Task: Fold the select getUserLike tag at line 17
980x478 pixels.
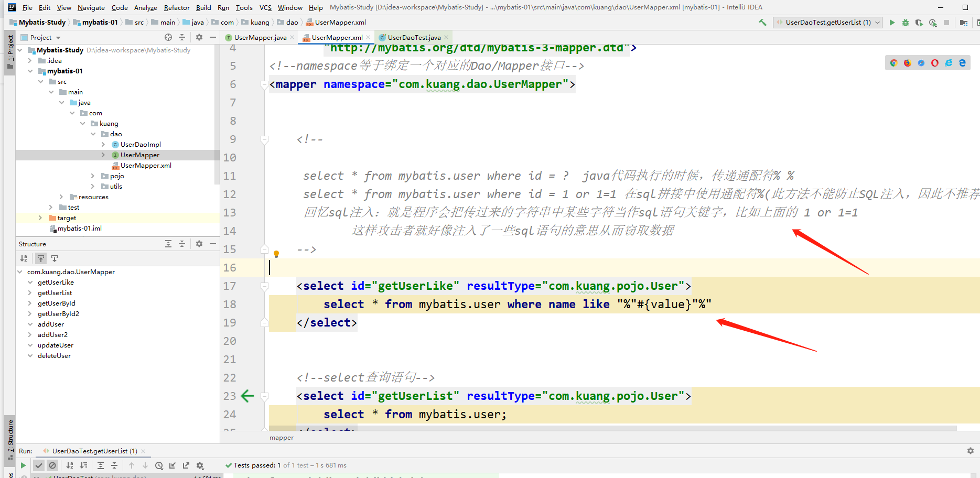Action: coord(265,286)
